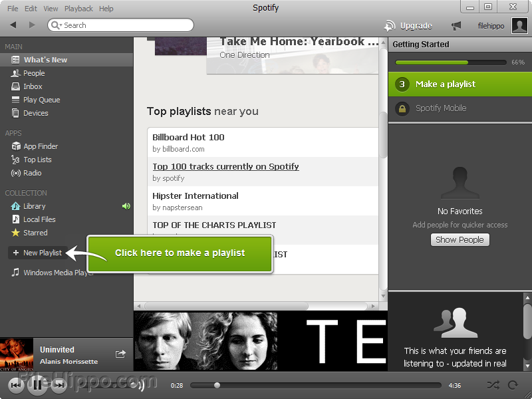Toggle repeat mode

pyautogui.click(x=513, y=385)
